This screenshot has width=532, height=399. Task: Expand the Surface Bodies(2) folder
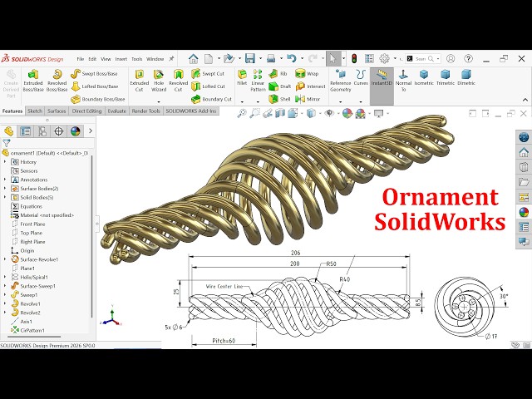tap(5, 189)
